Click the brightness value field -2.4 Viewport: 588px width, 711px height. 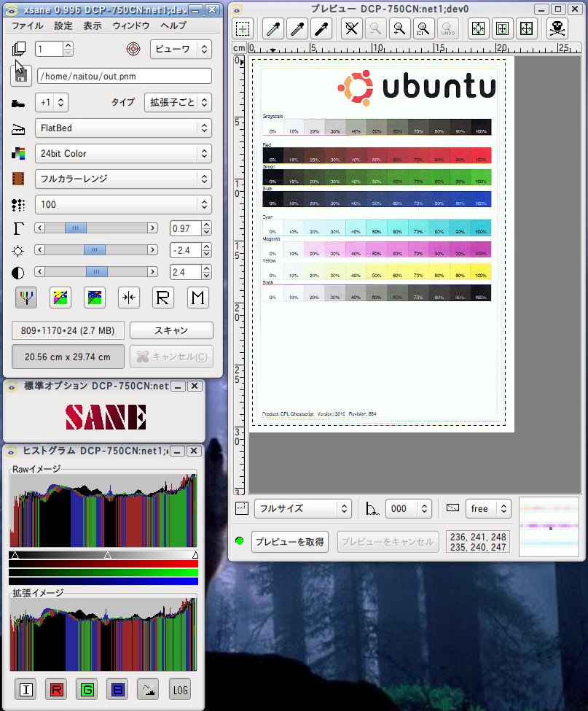(185, 250)
